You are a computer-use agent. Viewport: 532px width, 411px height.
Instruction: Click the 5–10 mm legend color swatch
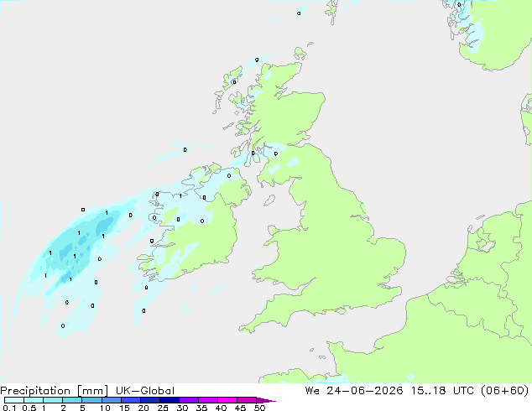[x=91, y=400]
